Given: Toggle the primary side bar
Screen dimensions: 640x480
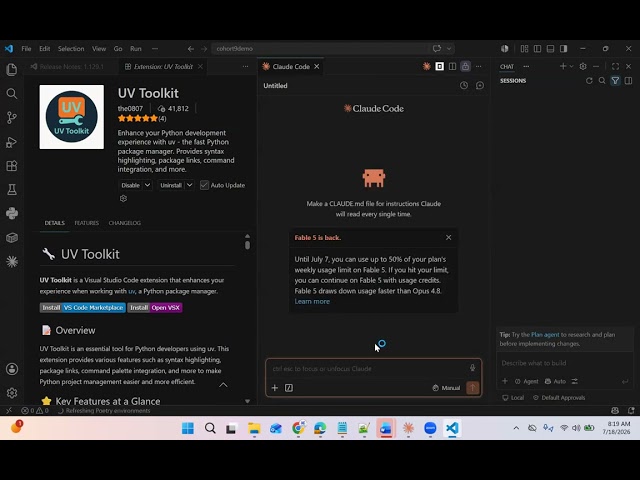Looking at the screenshot, I should coord(538,49).
